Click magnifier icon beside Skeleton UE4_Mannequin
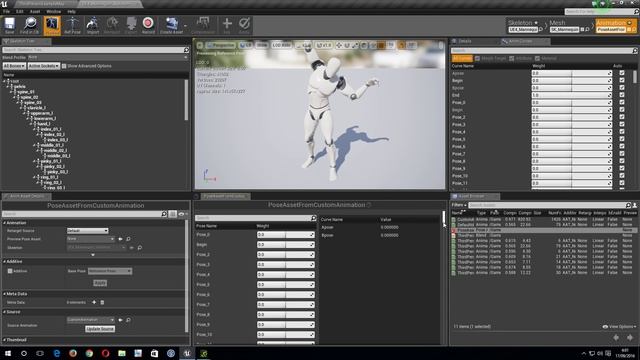The height and width of the screenshot is (360, 640). 541,29
